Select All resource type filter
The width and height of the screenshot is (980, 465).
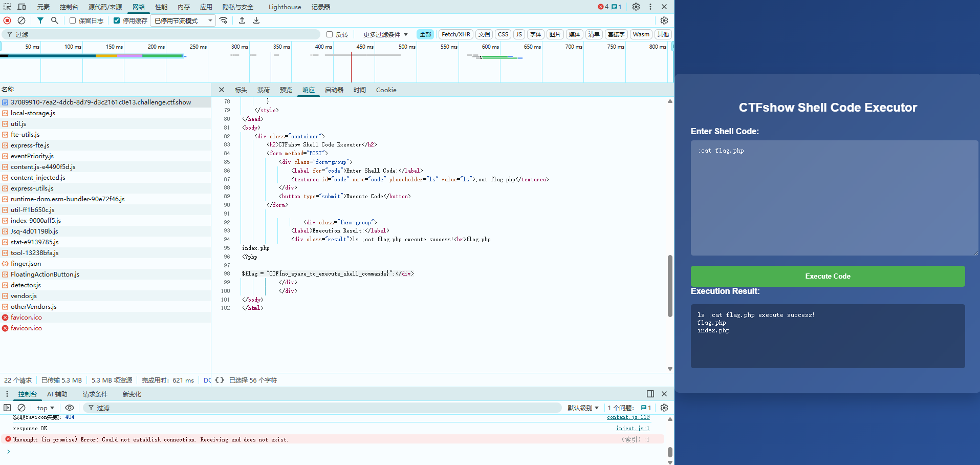(x=425, y=34)
